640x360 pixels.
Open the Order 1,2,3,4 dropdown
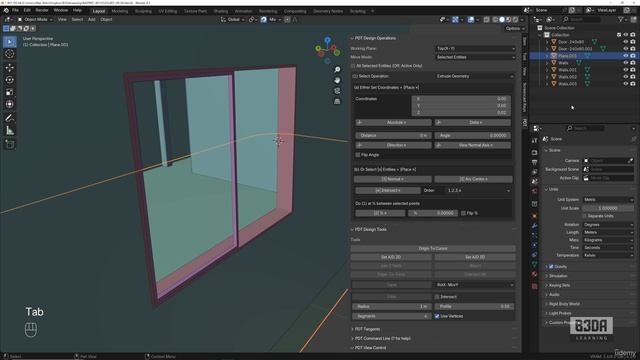[478, 190]
